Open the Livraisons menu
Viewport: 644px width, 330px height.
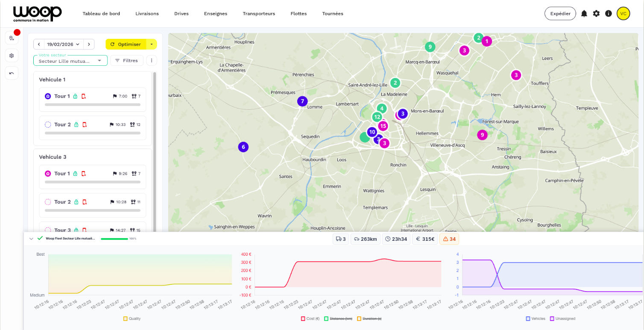point(147,14)
